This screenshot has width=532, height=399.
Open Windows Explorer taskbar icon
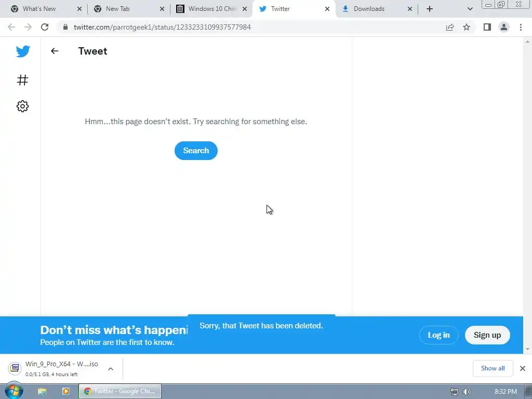[42, 391]
